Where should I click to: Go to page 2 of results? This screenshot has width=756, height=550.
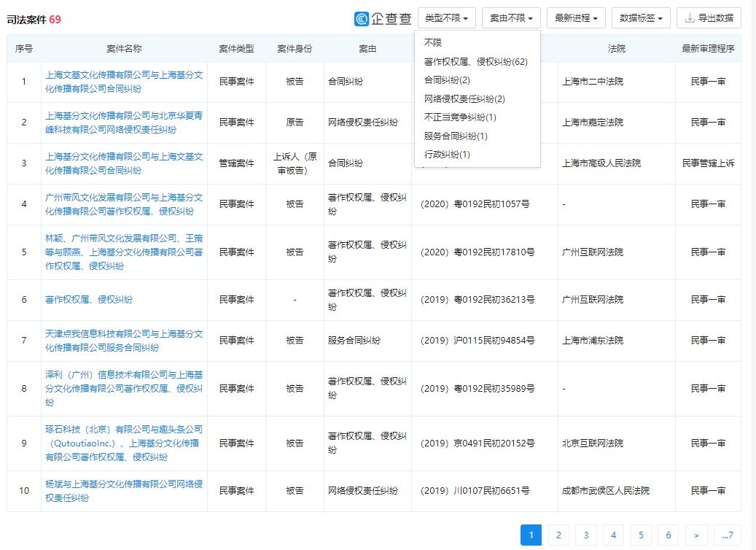pos(558,535)
